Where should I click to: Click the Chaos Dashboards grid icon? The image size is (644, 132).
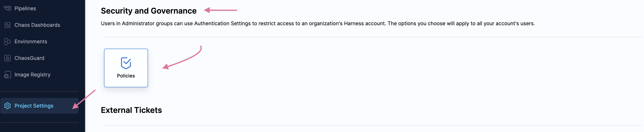7,25
